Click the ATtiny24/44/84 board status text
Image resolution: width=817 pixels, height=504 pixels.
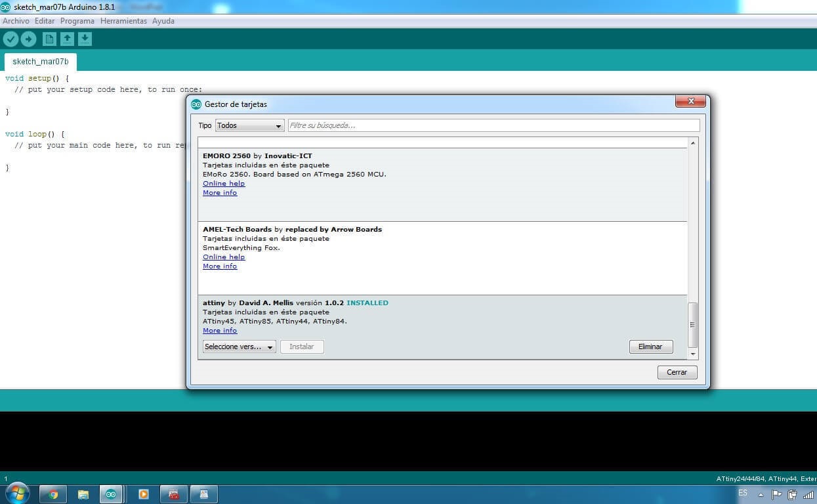point(766,479)
